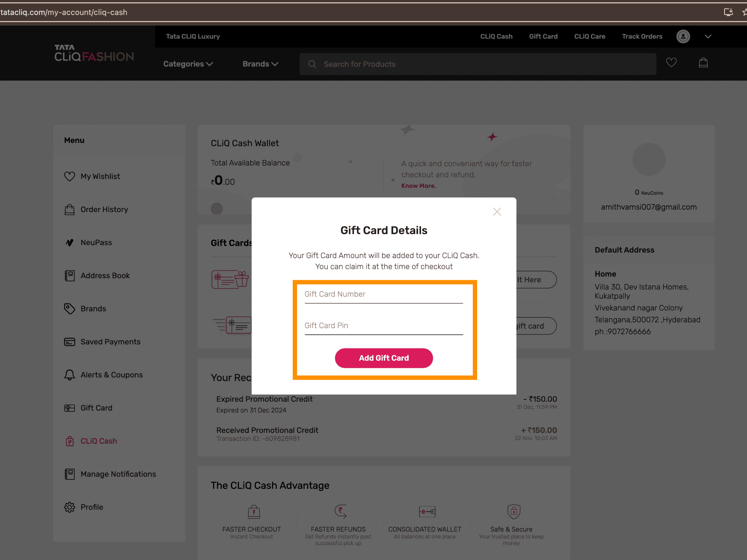The height and width of the screenshot is (560, 747).
Task: Click the Home default address entry
Action: [x=647, y=303]
